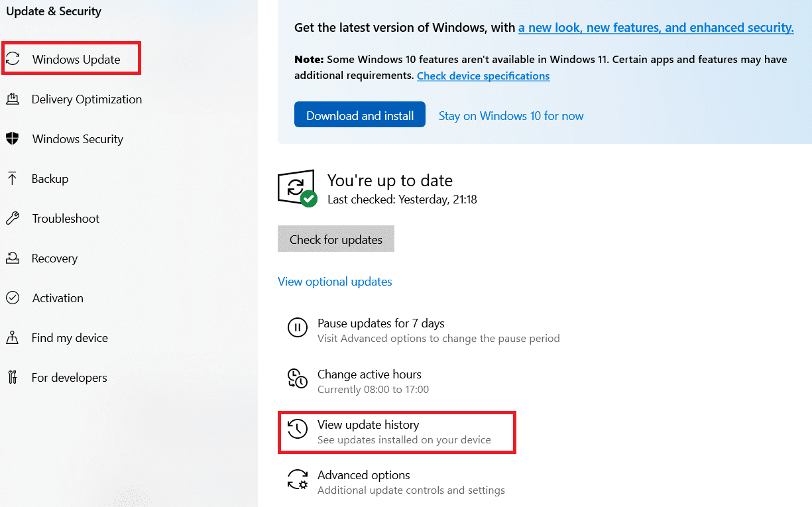Click the Windows Update sync icon
Image resolution: width=812 pixels, height=507 pixels.
point(13,59)
